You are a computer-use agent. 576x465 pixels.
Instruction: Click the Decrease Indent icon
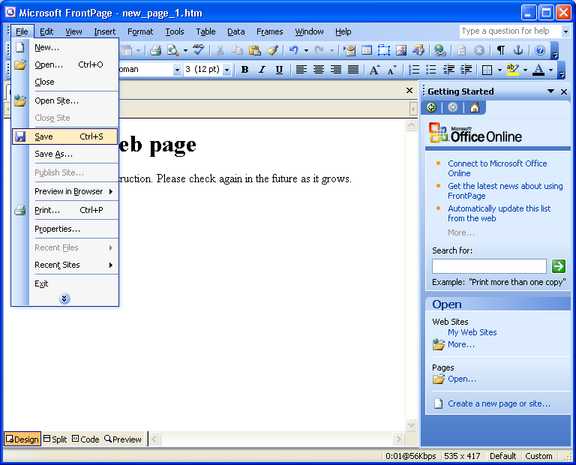click(x=449, y=69)
